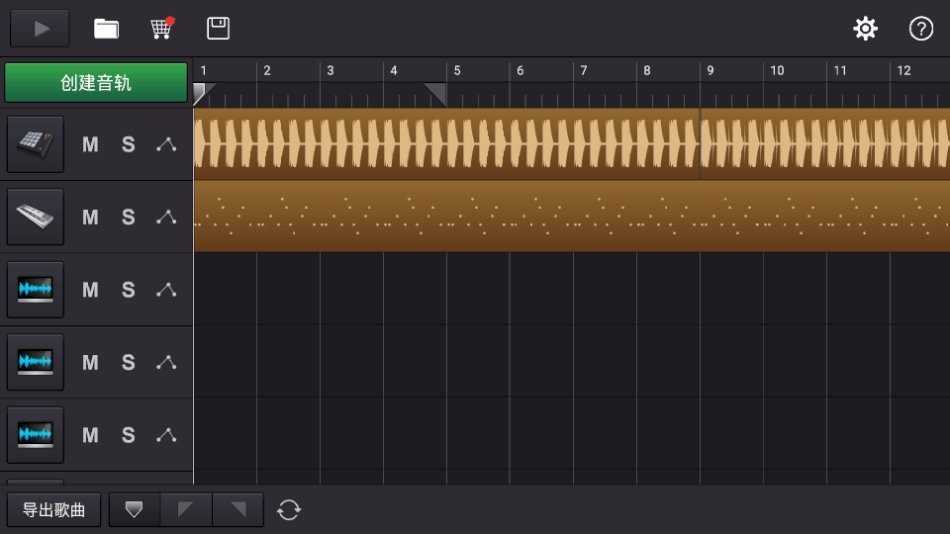Open automation for first audio track
950x534 pixels.
[x=166, y=290]
